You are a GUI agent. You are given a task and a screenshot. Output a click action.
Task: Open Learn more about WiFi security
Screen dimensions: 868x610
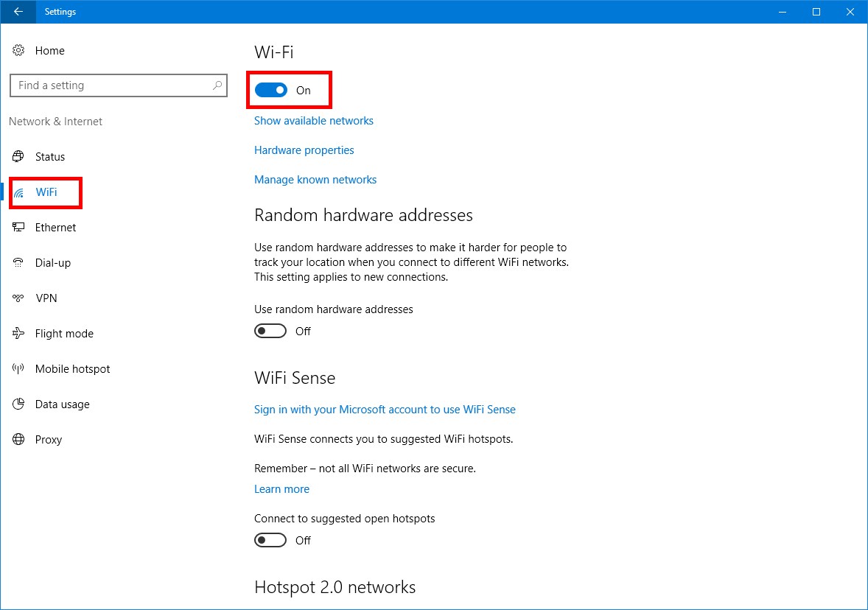281,488
